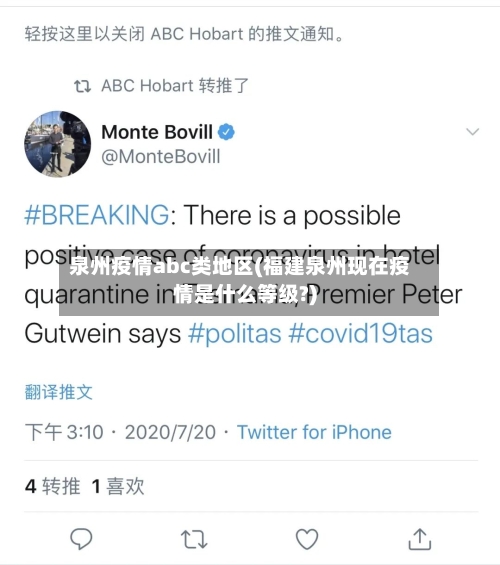Tap the retweet arrows icon below tweet

194,539
